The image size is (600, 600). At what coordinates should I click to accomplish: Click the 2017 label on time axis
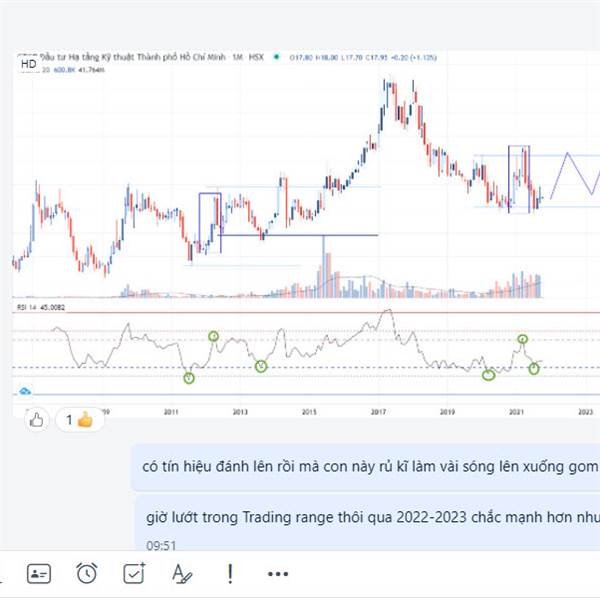pyautogui.click(x=378, y=410)
